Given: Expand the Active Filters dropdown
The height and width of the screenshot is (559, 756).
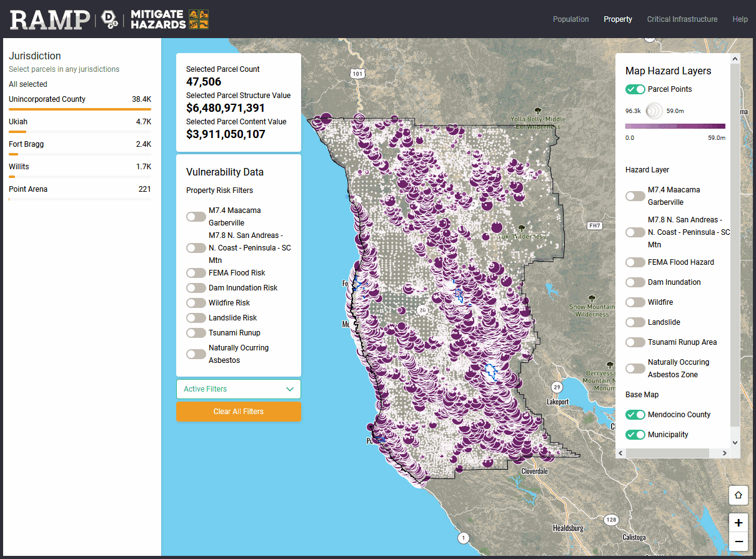Looking at the screenshot, I should pyautogui.click(x=238, y=389).
